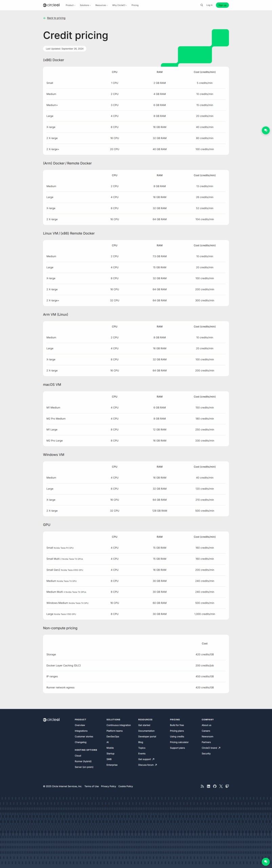
Task: Open the Pricing item in top navigation
Action: click(135, 5)
